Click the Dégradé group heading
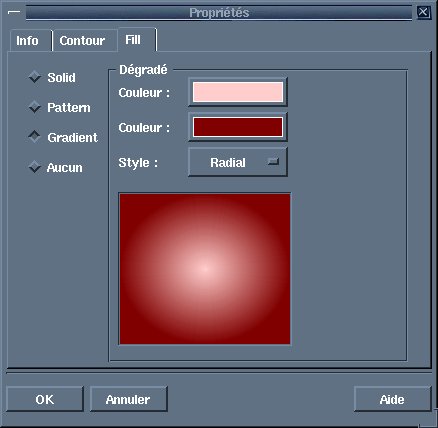Screen dimensions: 438x428 (x=143, y=70)
